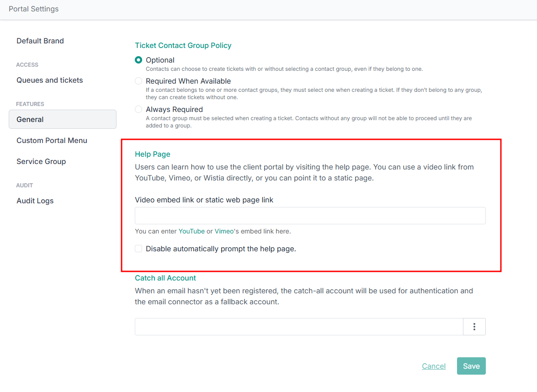Click the Cancel link
Screen dimensions: 537x392
(434, 366)
